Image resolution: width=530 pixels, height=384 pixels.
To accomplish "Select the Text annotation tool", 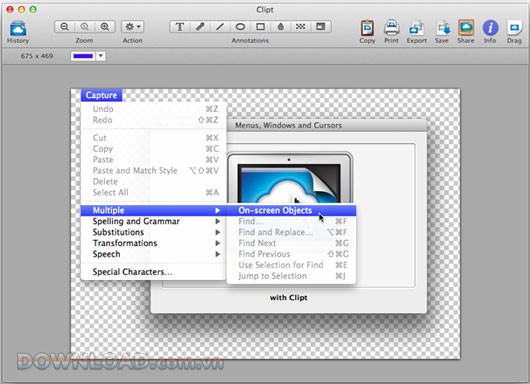I will click(x=180, y=27).
